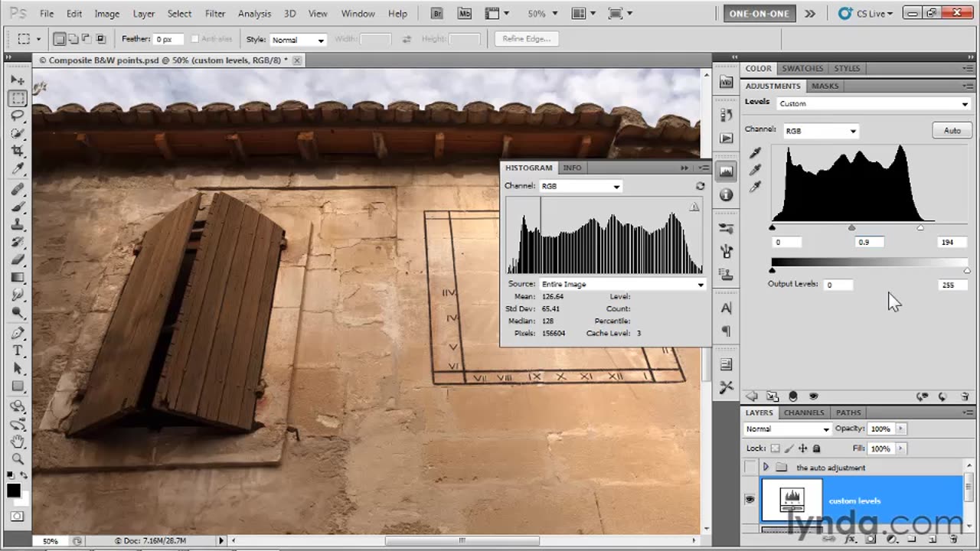Show the 'the auto adjustment' layer group
Image resolution: width=980 pixels, height=551 pixels.
point(750,467)
